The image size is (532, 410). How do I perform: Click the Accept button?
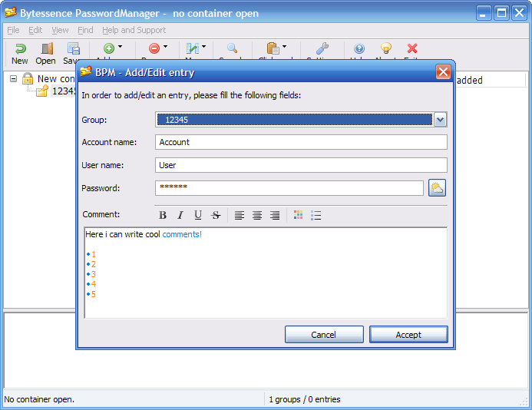(408, 335)
